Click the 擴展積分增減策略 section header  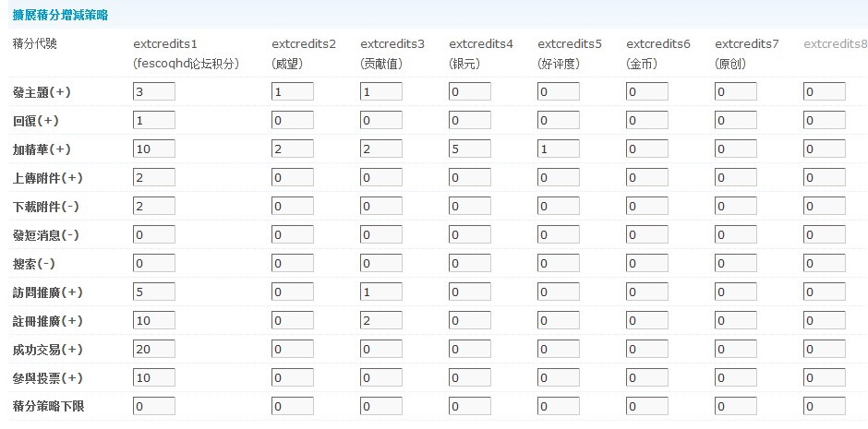point(60,16)
